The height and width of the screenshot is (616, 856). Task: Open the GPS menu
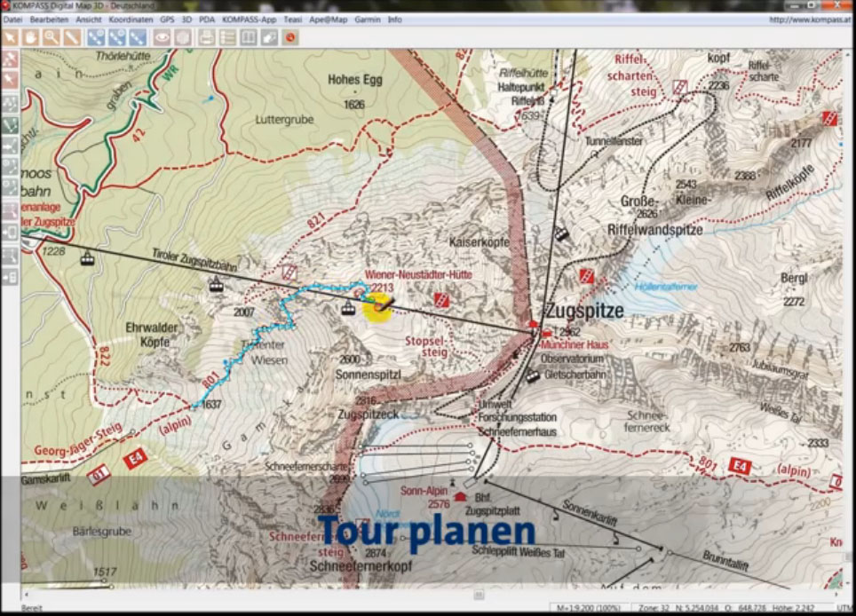coord(167,20)
